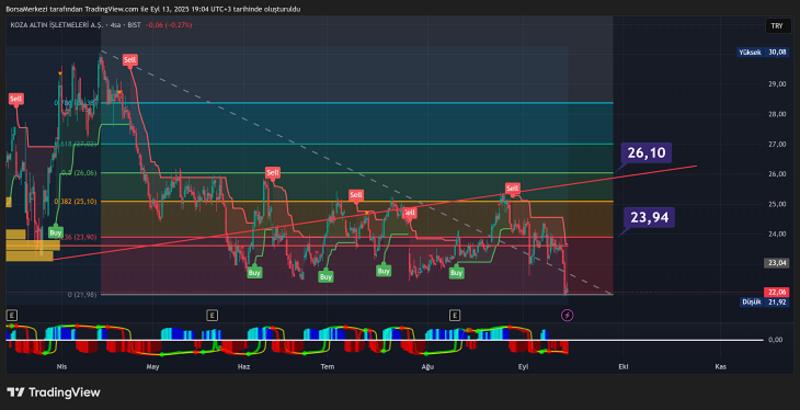Click the Eyl month on time axis
800x410 pixels.
coord(522,367)
